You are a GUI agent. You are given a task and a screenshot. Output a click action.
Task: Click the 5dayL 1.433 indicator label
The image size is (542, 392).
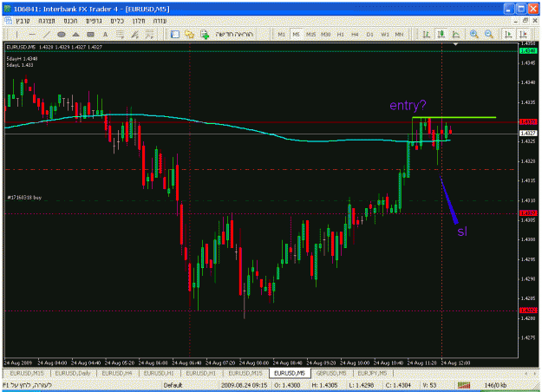[20, 65]
